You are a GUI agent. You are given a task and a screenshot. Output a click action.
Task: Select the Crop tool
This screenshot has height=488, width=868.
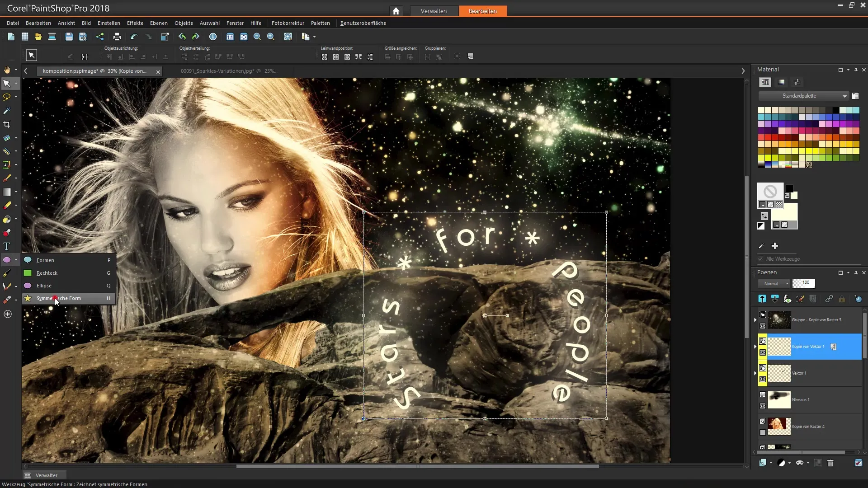pos(7,124)
